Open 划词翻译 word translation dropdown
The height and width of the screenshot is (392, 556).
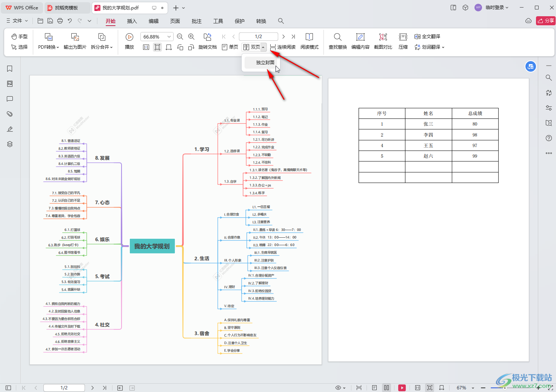430,47
